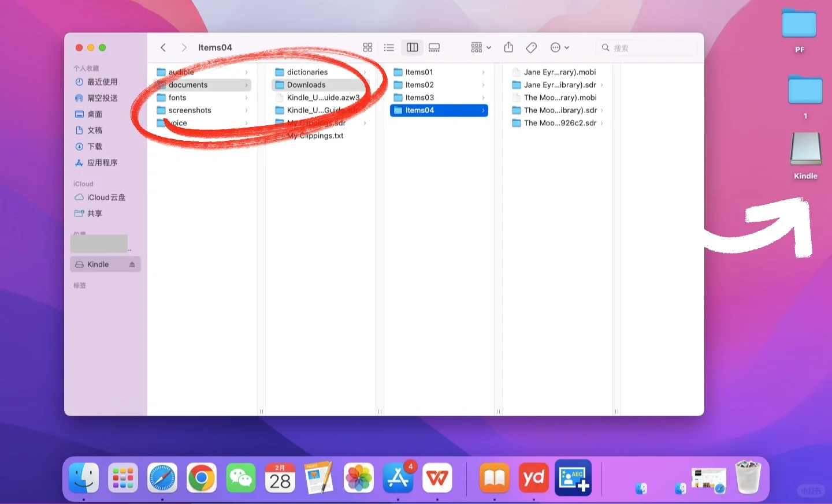Expand the fonts folder chevron
The height and width of the screenshot is (504, 832).
[x=247, y=98]
